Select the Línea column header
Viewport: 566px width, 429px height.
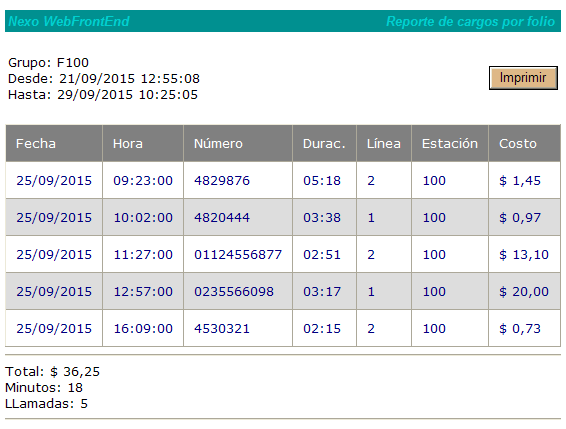[x=384, y=143]
